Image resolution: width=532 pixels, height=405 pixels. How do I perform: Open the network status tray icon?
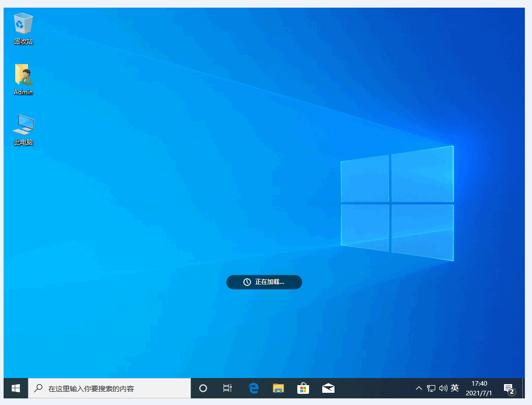coord(431,388)
